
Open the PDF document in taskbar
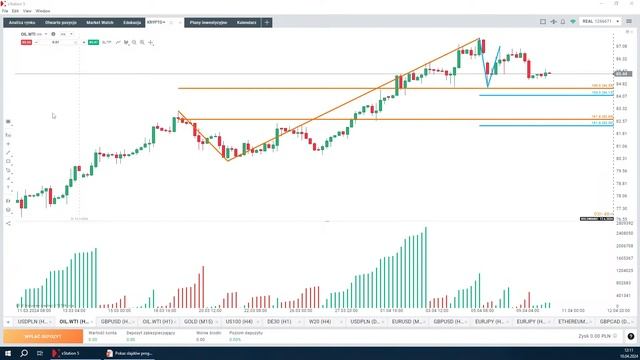point(129,353)
